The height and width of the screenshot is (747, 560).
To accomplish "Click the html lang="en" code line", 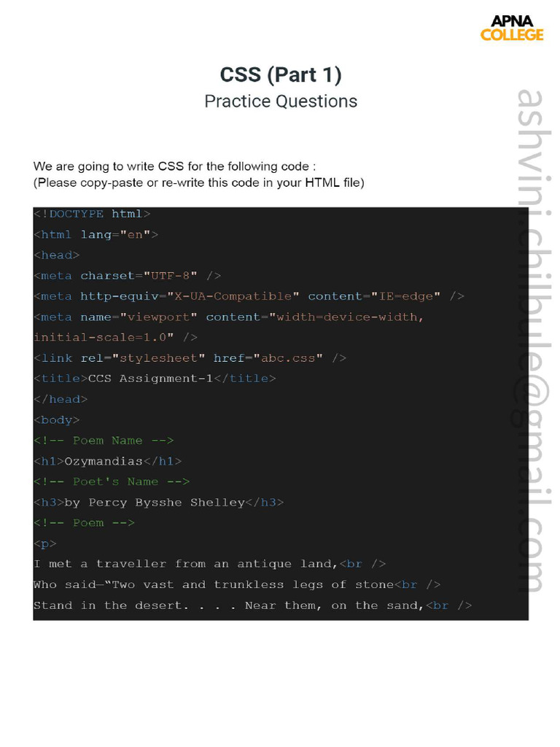I will [x=96, y=234].
